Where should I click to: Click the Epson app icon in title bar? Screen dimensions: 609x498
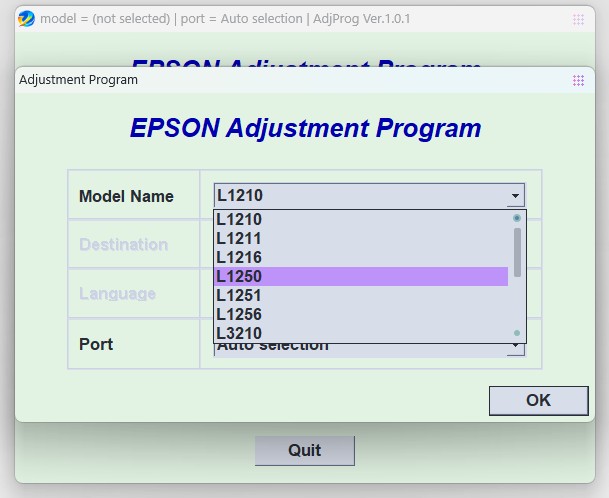26,19
